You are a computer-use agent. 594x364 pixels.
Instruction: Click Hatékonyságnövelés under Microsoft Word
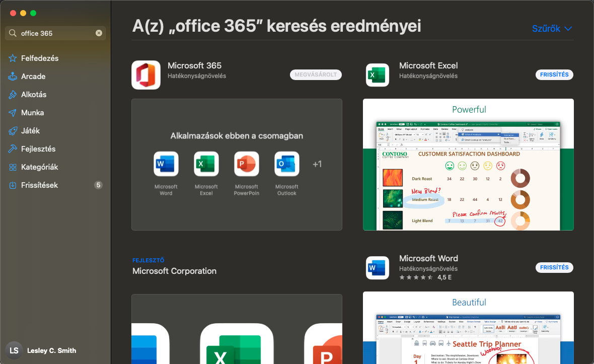pyautogui.click(x=428, y=268)
